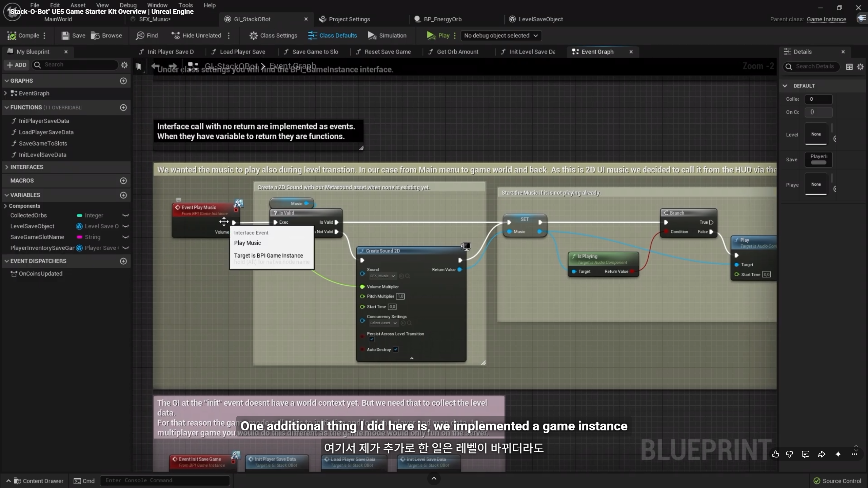The height and width of the screenshot is (488, 868).
Task: Open My Blueprint settings gear
Action: [x=124, y=65]
